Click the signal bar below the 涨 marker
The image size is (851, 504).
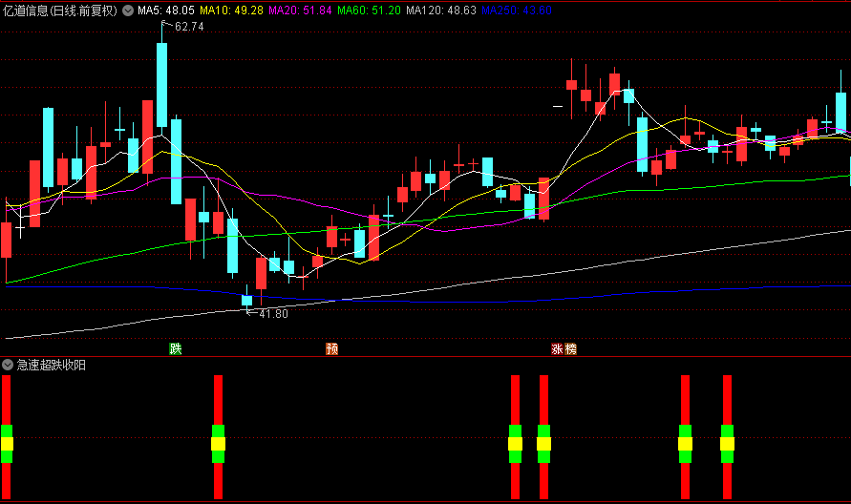click(x=543, y=437)
